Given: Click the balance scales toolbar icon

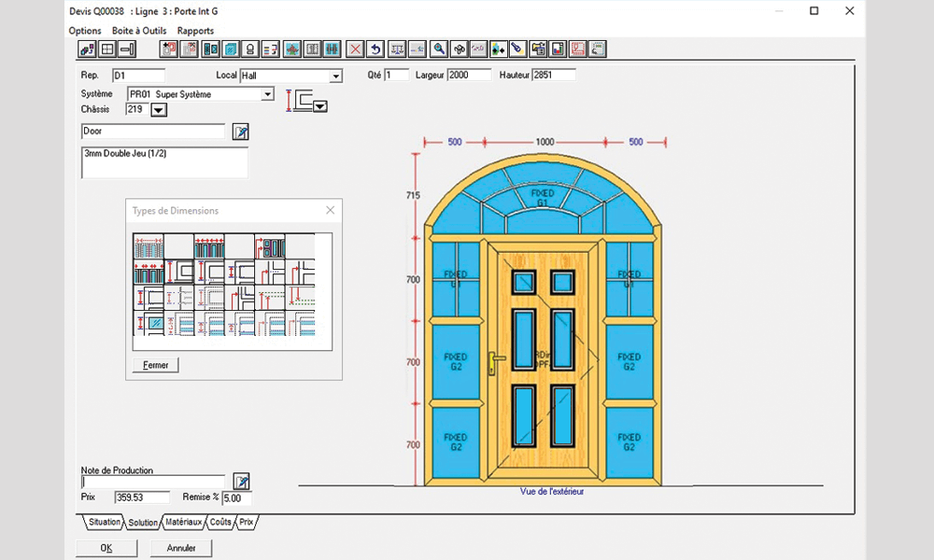Looking at the screenshot, I should (x=397, y=49).
